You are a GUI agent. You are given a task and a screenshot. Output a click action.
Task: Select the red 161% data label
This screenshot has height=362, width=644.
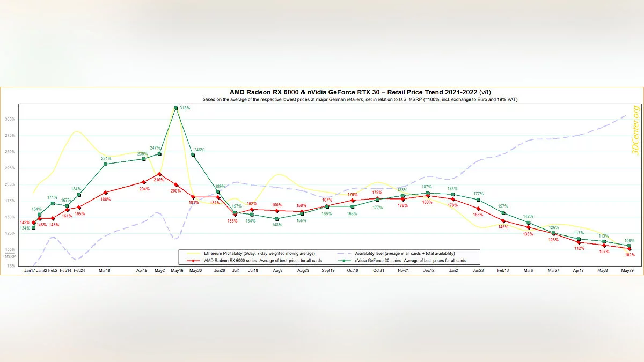[x=67, y=217]
